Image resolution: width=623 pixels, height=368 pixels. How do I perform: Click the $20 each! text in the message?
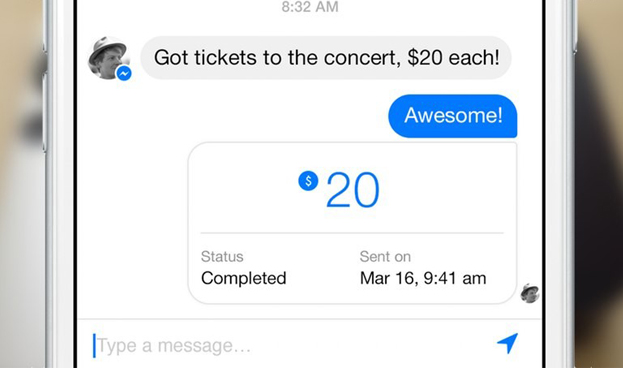pyautogui.click(x=453, y=58)
